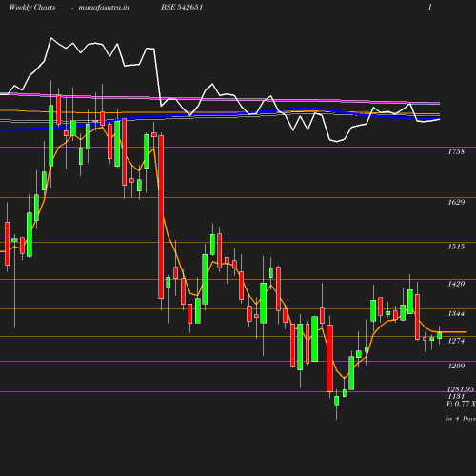Click the 1515 price level label

[456, 247]
